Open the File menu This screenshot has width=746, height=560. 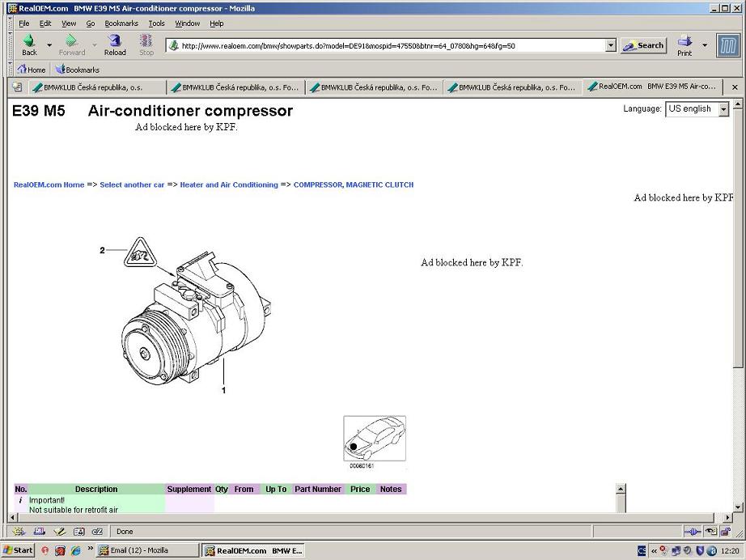(23, 23)
